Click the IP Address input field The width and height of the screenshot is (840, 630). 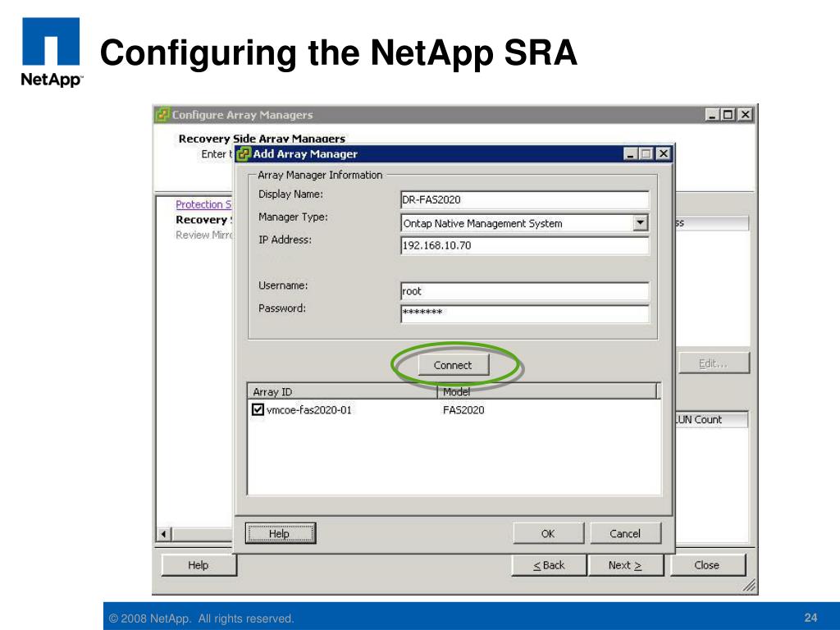point(524,246)
